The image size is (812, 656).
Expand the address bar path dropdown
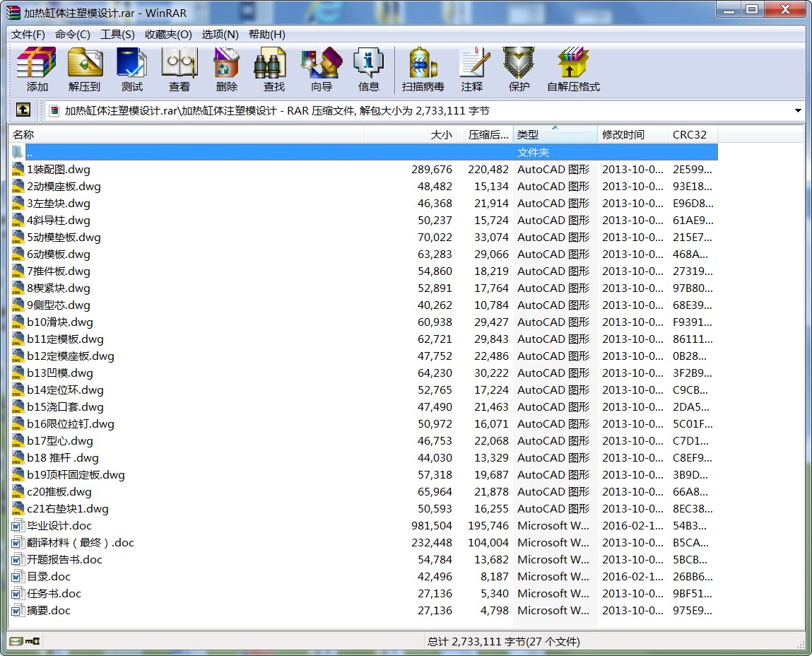pos(797,110)
